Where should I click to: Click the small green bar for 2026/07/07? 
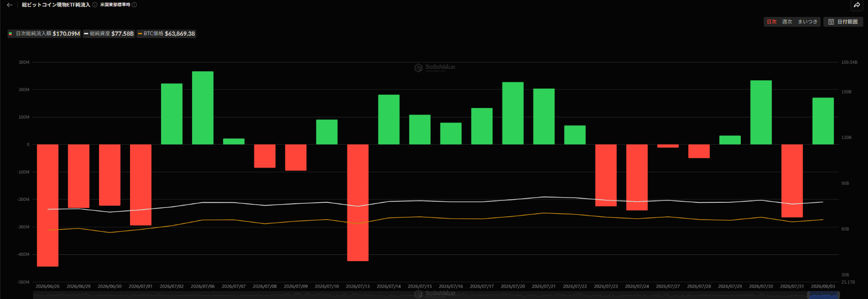tap(234, 141)
